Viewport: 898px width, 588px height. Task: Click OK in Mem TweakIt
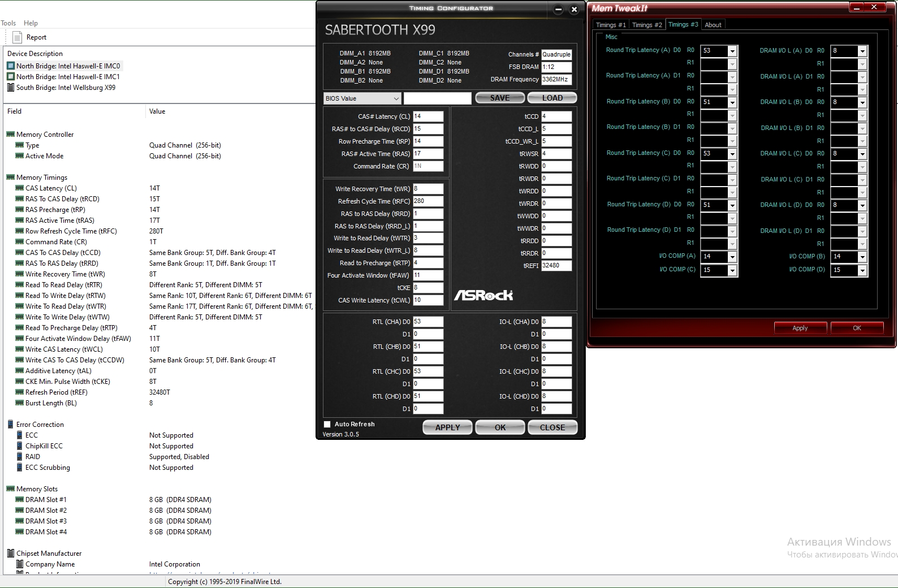[857, 328]
